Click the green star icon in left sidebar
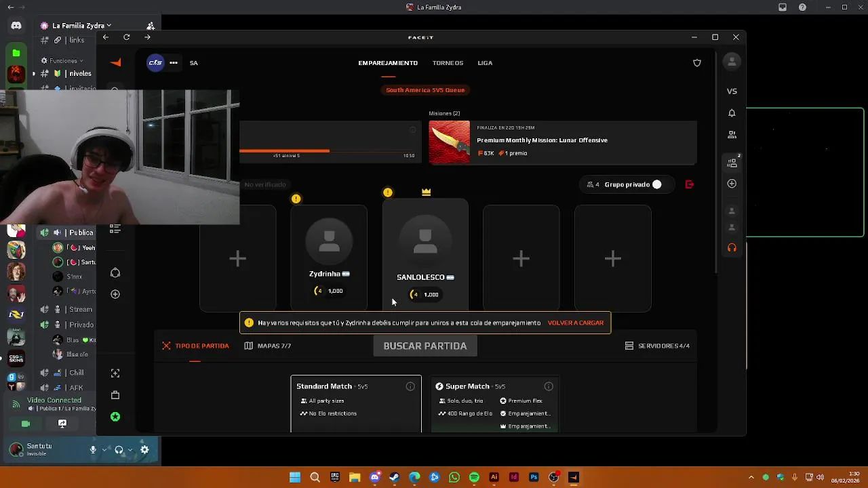 coord(115,417)
